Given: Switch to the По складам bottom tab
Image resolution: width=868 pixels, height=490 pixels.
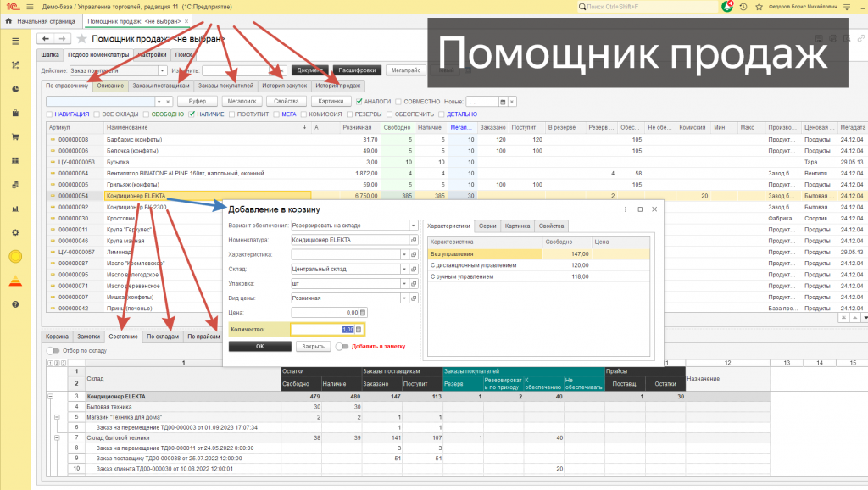Looking at the screenshot, I should pos(163,337).
